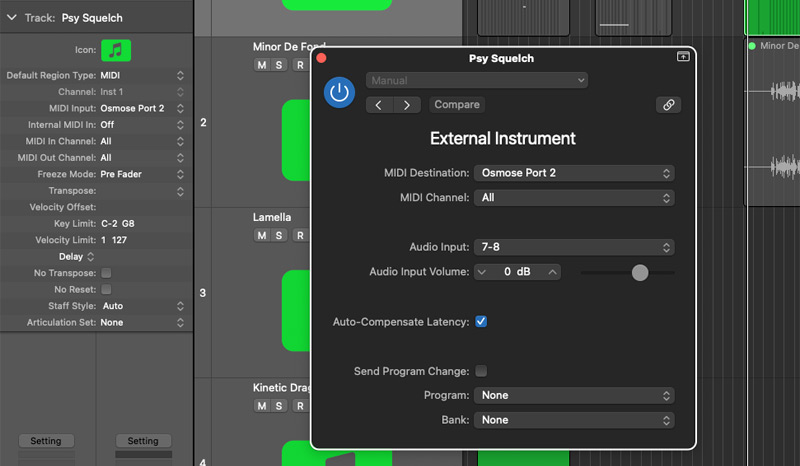Click the plugin window expand icon top-right
The width and height of the screenshot is (800, 466).
(x=683, y=57)
